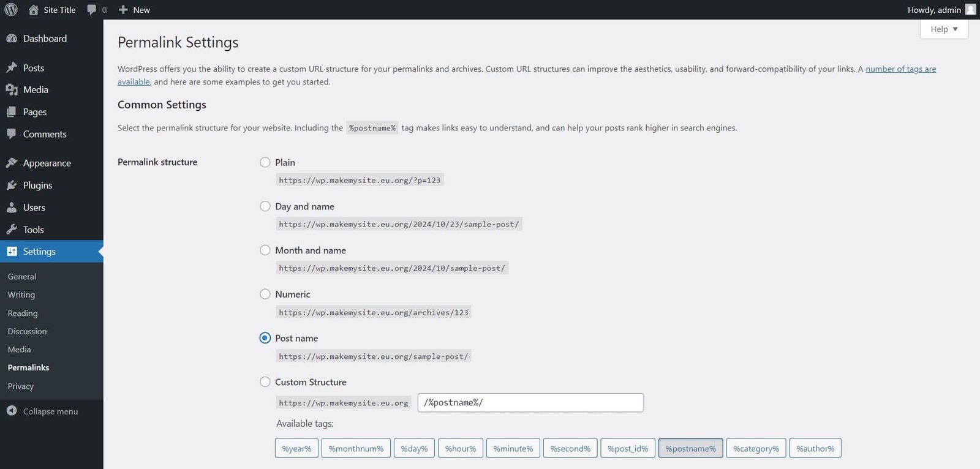980x469 pixels.
Task: Click inside the custom structure input field
Action: pos(530,402)
